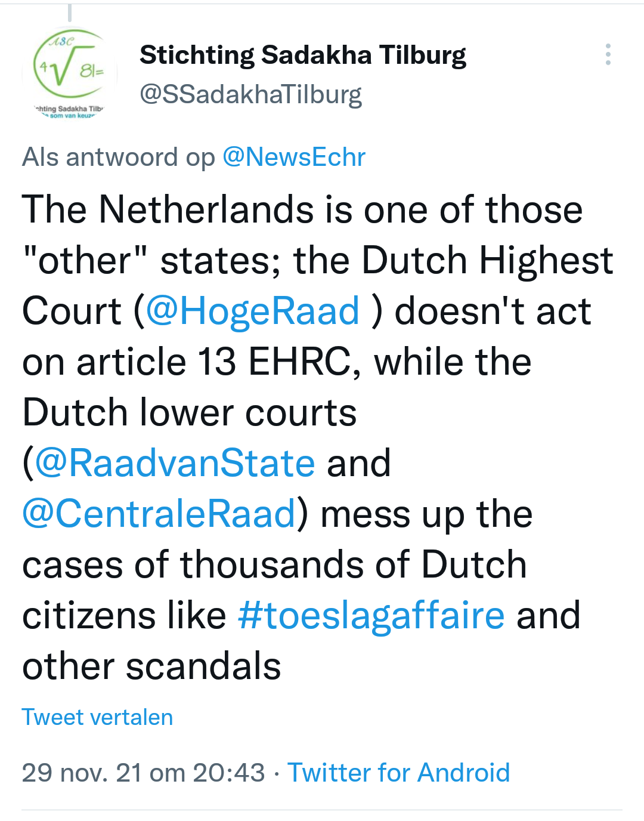The width and height of the screenshot is (644, 821).
Task: Open the #toeslagaffaire hashtag
Action: tap(371, 616)
